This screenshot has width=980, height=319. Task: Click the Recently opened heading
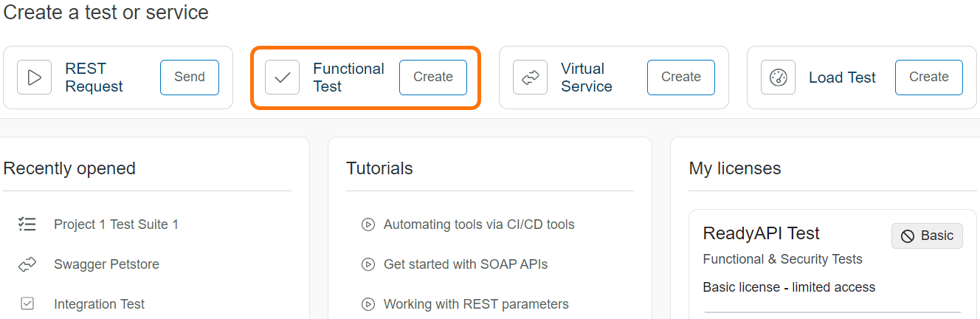click(x=69, y=168)
